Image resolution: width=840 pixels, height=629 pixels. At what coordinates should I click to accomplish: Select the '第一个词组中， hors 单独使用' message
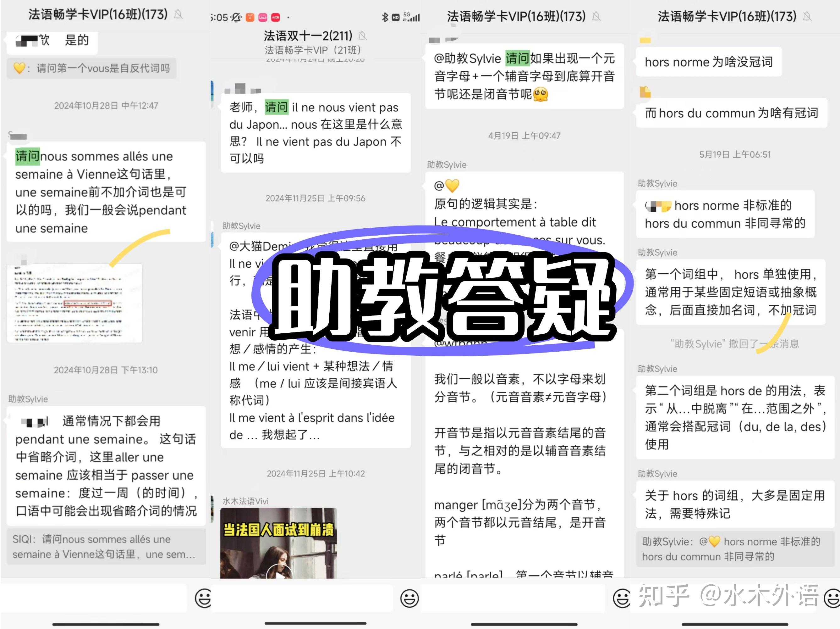click(x=731, y=292)
